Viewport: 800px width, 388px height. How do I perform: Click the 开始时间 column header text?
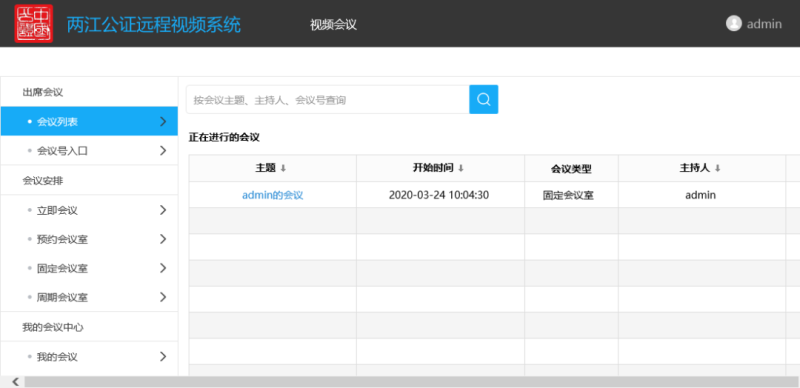coord(433,168)
